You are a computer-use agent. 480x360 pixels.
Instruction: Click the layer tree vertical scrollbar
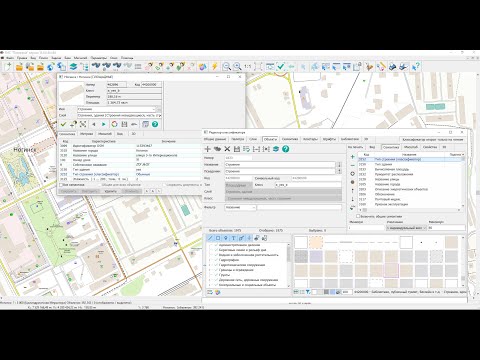click(288, 265)
